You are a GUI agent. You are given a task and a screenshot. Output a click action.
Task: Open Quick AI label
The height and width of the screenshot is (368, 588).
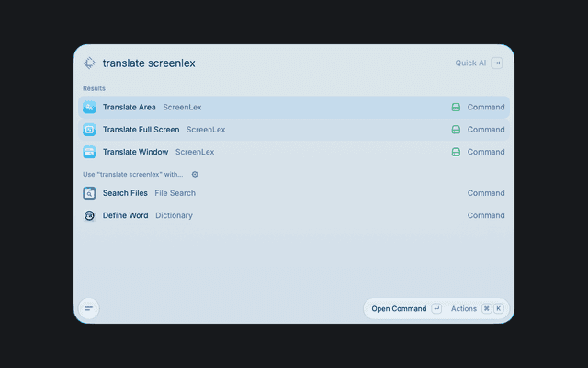[470, 63]
